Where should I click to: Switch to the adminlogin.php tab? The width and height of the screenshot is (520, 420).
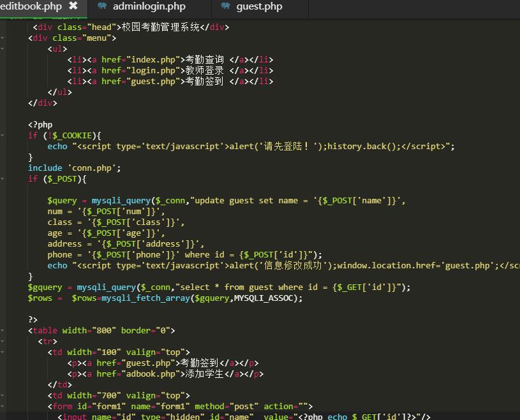(149, 6)
